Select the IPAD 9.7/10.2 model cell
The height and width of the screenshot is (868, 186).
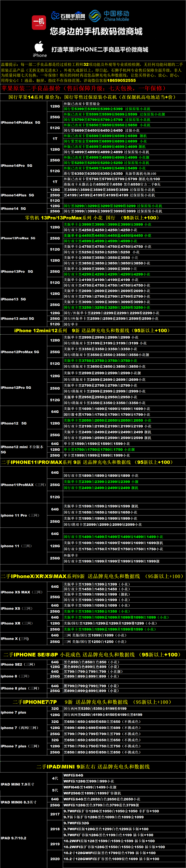[23, 838]
